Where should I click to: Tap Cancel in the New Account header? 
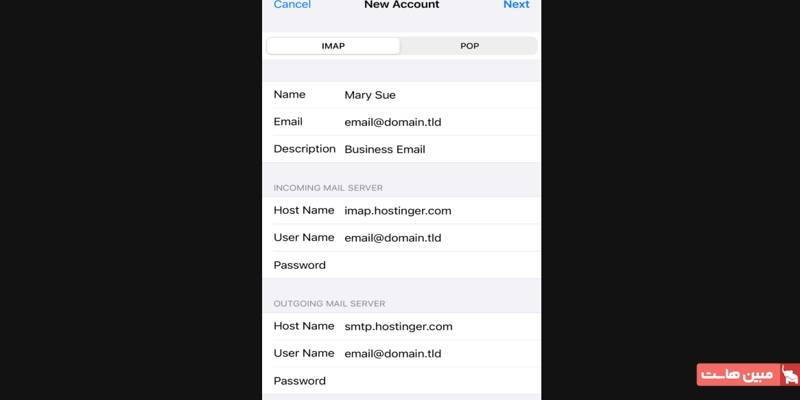[x=292, y=5]
